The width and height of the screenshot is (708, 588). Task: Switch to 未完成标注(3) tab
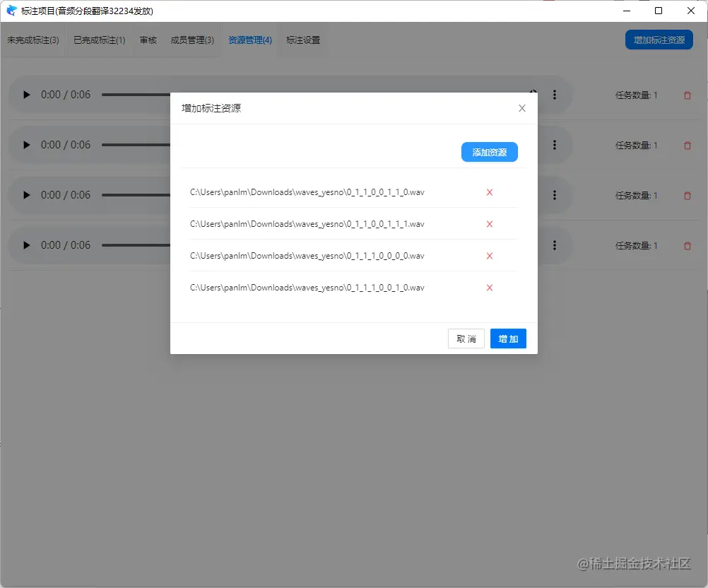pos(33,40)
